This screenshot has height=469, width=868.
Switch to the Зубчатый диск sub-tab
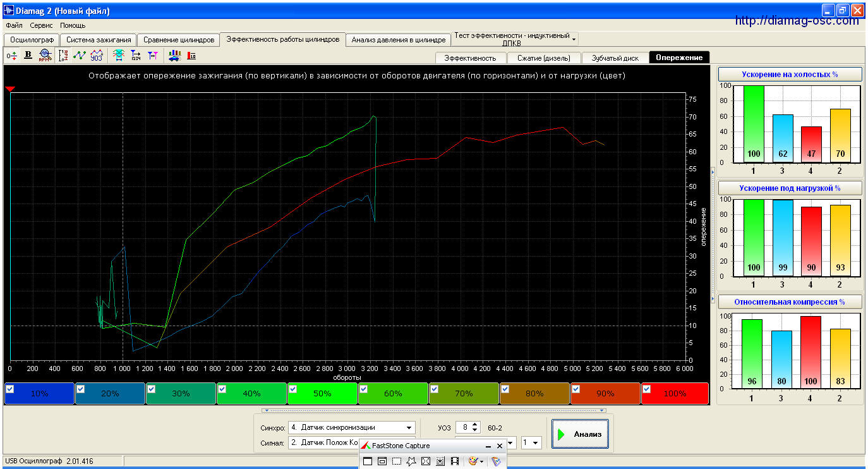pos(615,58)
